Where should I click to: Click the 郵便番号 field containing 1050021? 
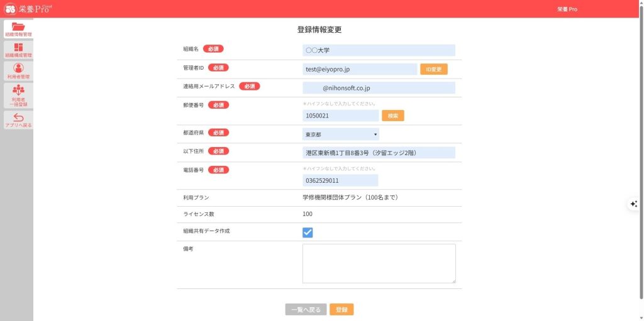click(340, 116)
